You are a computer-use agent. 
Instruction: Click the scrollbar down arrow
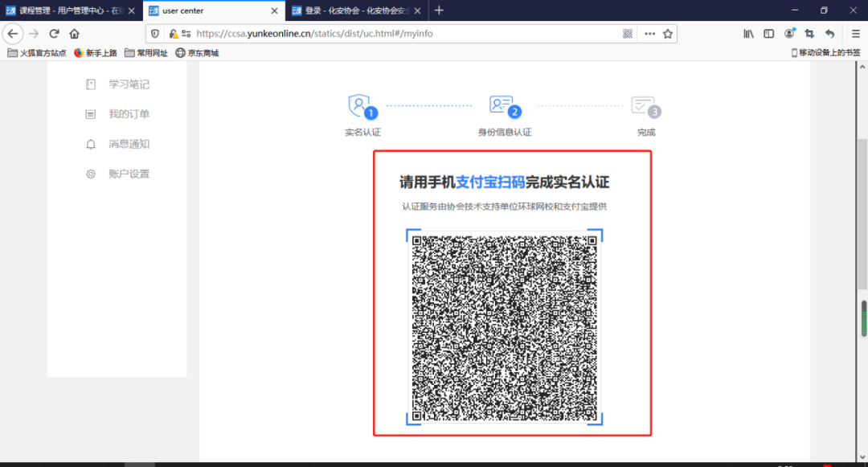tap(862, 457)
